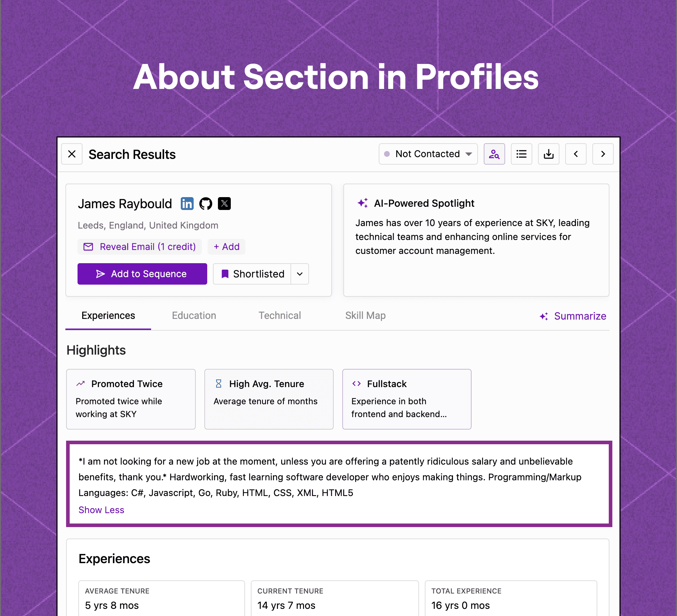Screen dimensions: 677x616
Task: Open the GitHub profile icon
Action: [206, 204]
